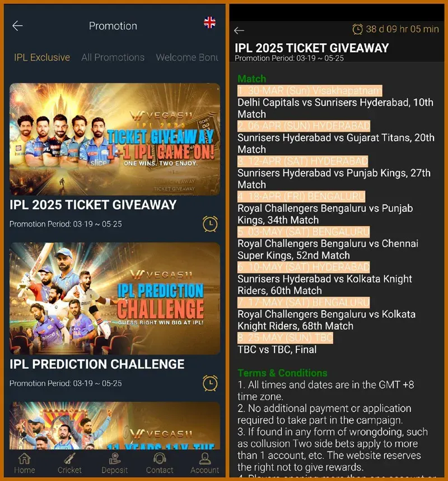Screen dimensions: 448x481
Task: Click the clock icon next to the countdown
Action: 357,29
